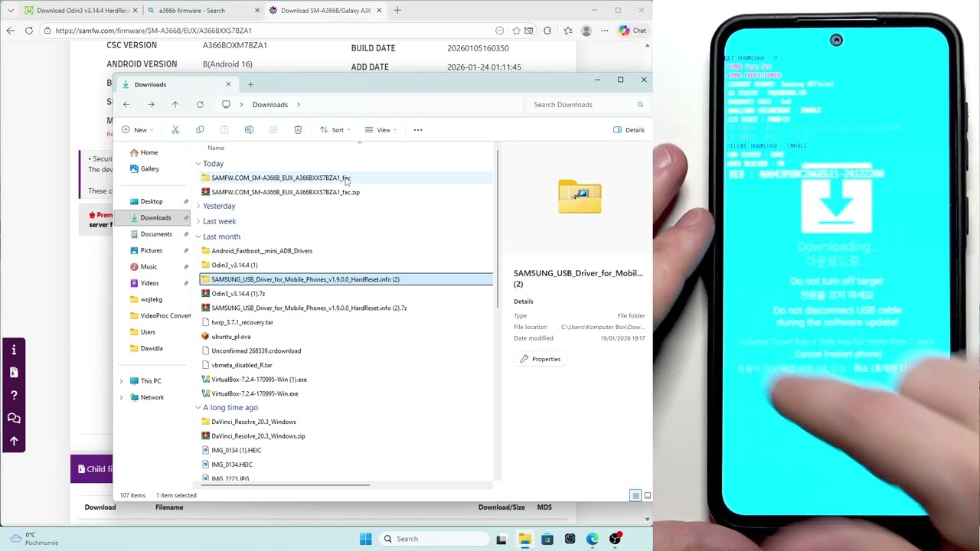980x551 pixels.
Task: Open Windows Start menu
Action: pos(365,539)
